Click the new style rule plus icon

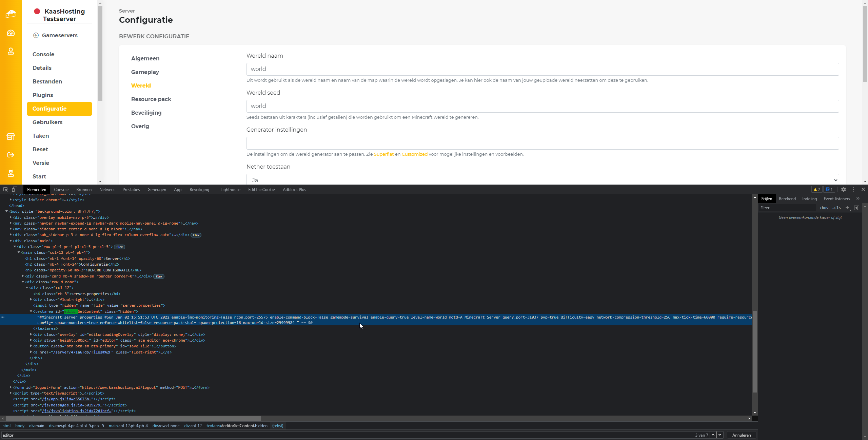click(x=847, y=208)
